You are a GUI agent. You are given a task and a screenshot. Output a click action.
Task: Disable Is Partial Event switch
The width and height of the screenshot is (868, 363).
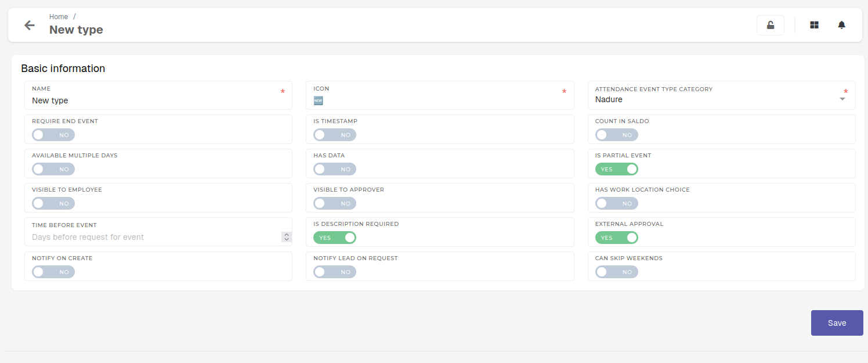(x=617, y=169)
